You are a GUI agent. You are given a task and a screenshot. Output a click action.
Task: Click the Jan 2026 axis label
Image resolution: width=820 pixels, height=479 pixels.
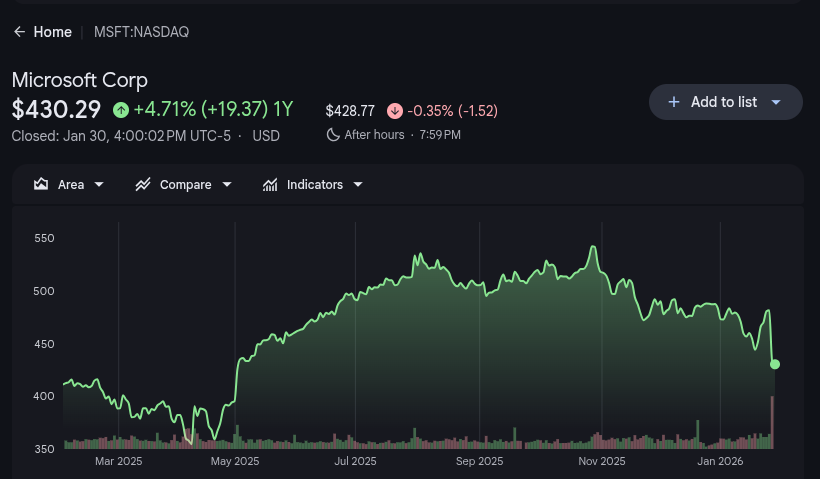(x=720, y=461)
